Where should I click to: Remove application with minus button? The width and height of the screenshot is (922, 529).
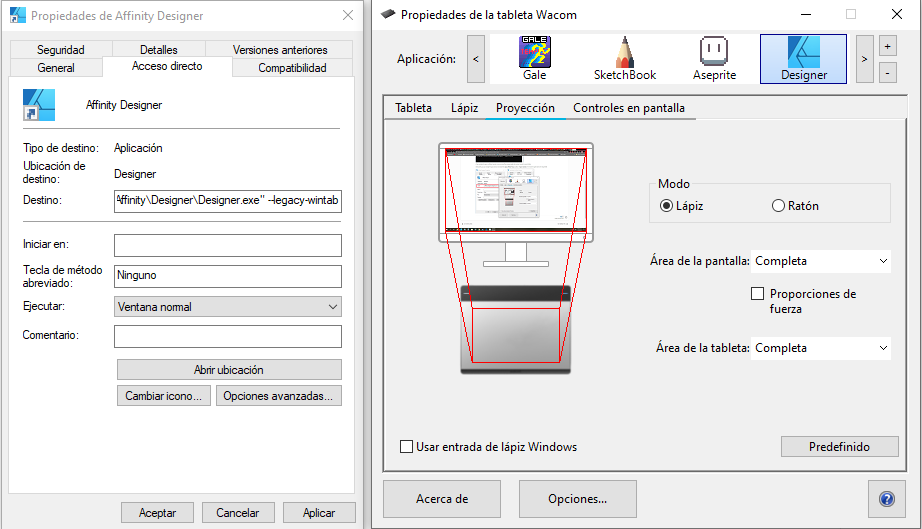(887, 73)
